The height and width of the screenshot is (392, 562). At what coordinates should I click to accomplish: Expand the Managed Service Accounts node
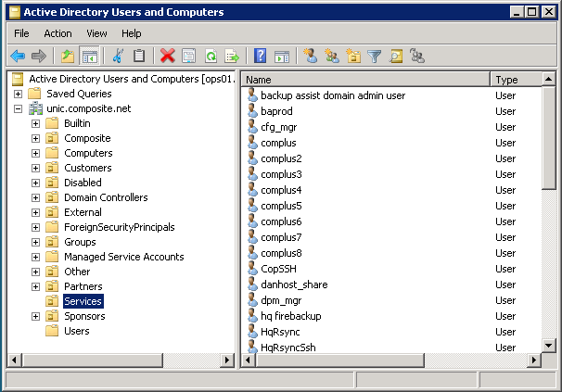coord(35,257)
